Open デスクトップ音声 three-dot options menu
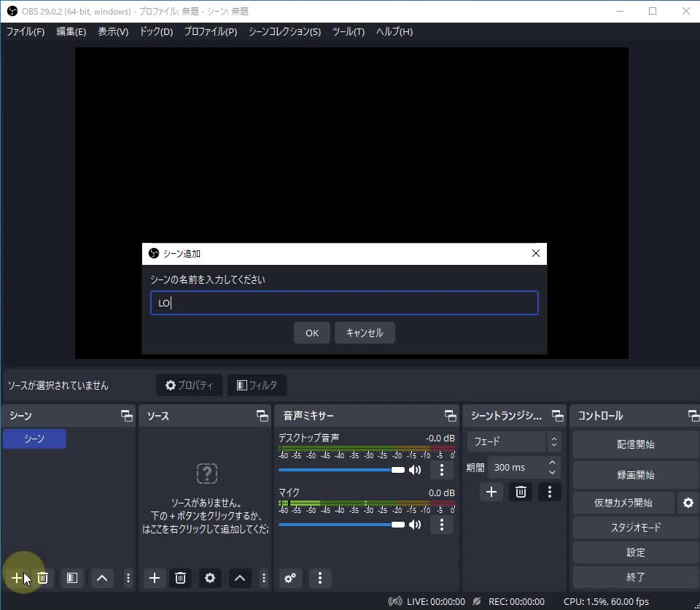The width and height of the screenshot is (700, 610). pos(441,470)
